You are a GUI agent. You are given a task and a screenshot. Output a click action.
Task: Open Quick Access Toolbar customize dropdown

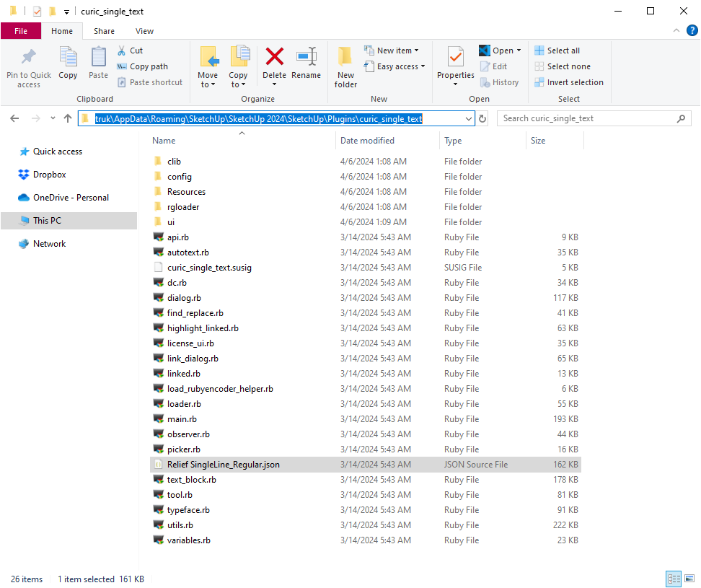66,12
